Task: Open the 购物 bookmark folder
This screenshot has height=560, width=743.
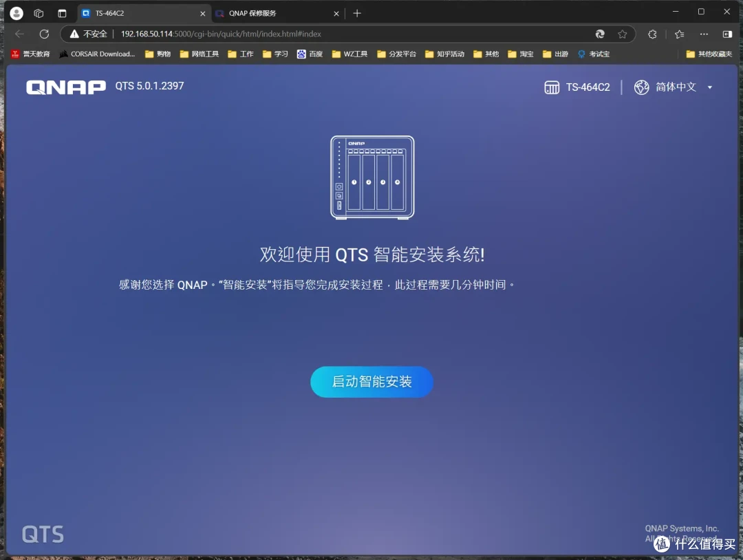Action: (x=158, y=54)
